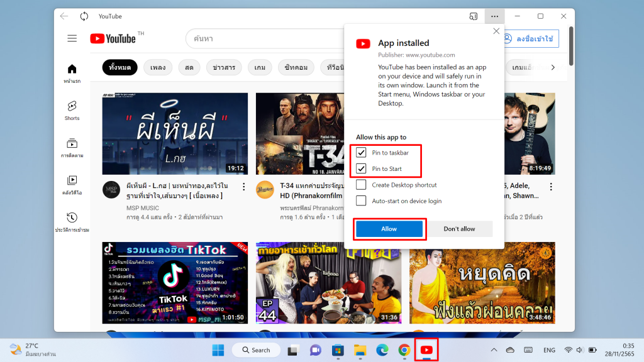Select the เกม category chip
The image size is (644, 362).
point(260,67)
